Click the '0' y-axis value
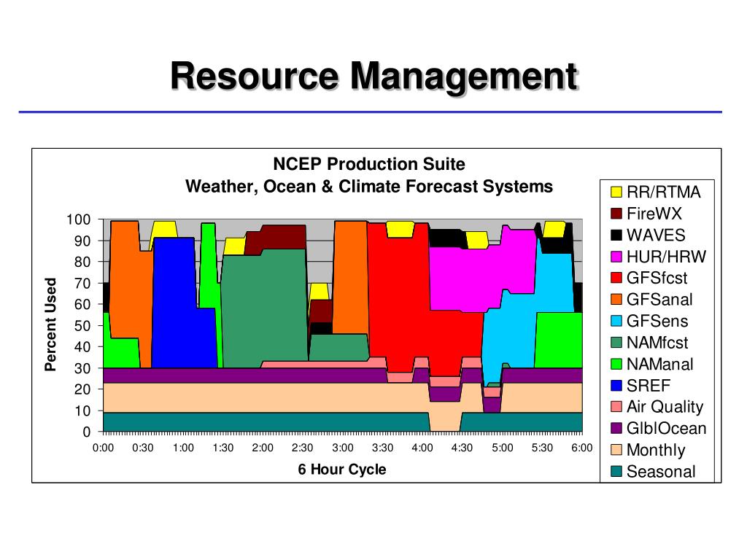The height and width of the screenshot is (560, 747). click(x=86, y=432)
